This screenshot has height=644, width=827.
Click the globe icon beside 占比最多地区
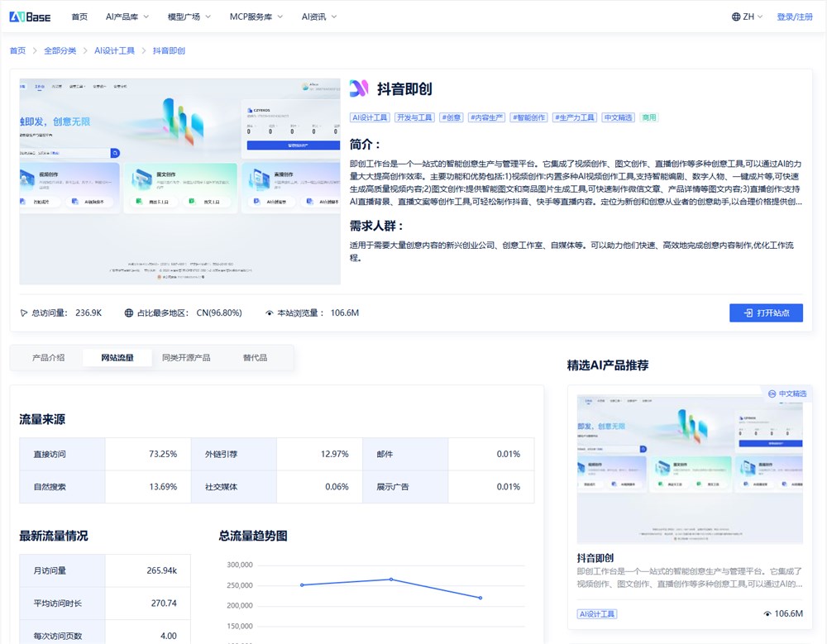pyautogui.click(x=129, y=312)
